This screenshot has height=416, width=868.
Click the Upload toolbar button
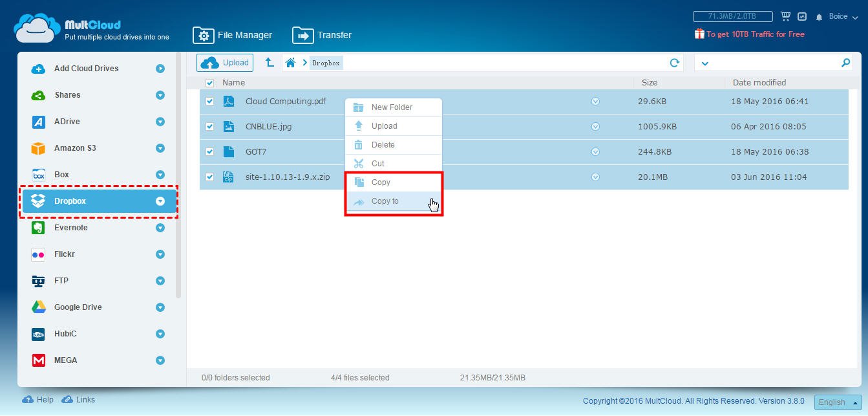pos(225,63)
